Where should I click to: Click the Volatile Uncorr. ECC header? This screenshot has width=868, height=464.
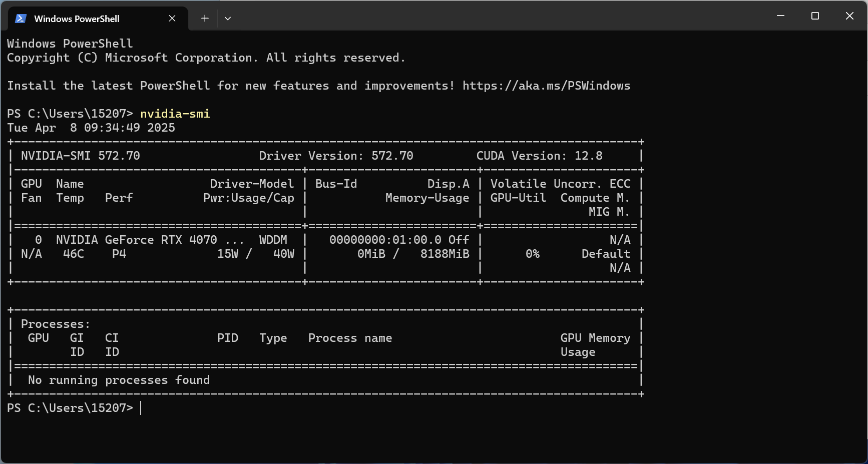coord(561,184)
